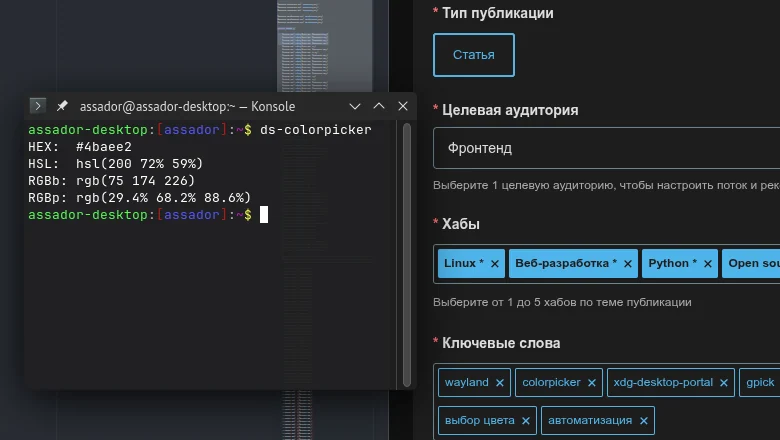The image size is (780, 440).
Task: Toggle the pin icon on Konsole window
Action: point(62,106)
